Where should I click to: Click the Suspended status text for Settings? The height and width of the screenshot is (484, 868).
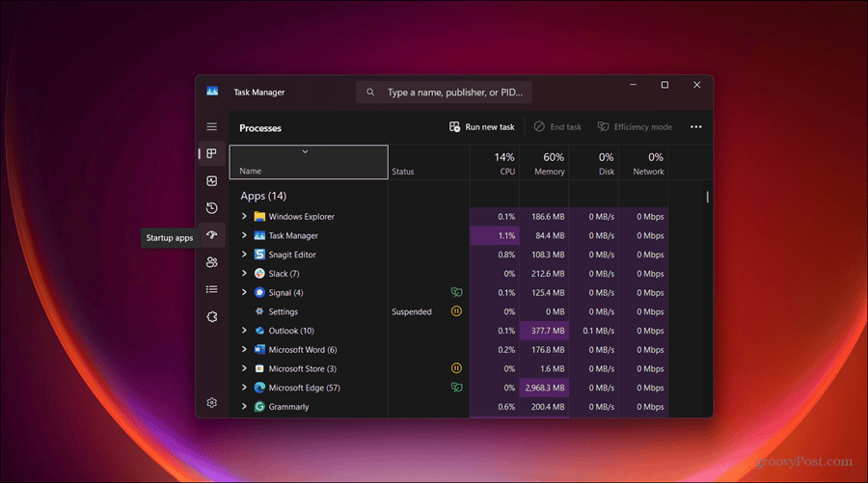(x=411, y=312)
